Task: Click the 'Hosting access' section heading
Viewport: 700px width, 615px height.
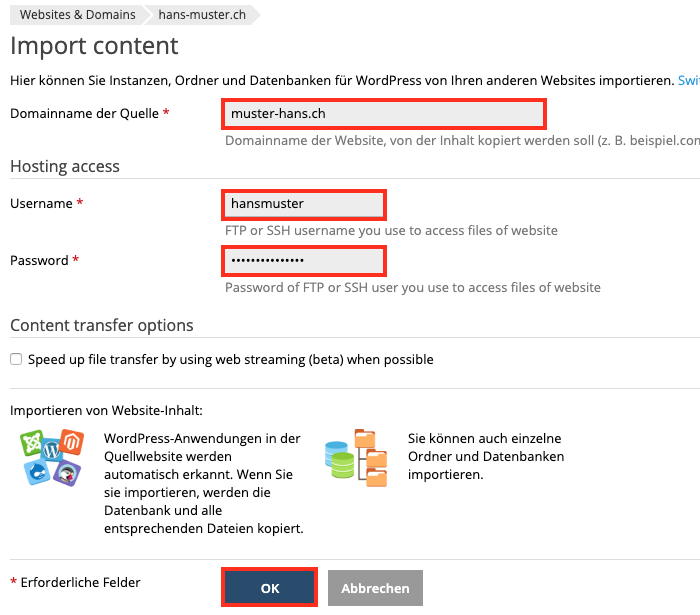Action: (65, 167)
